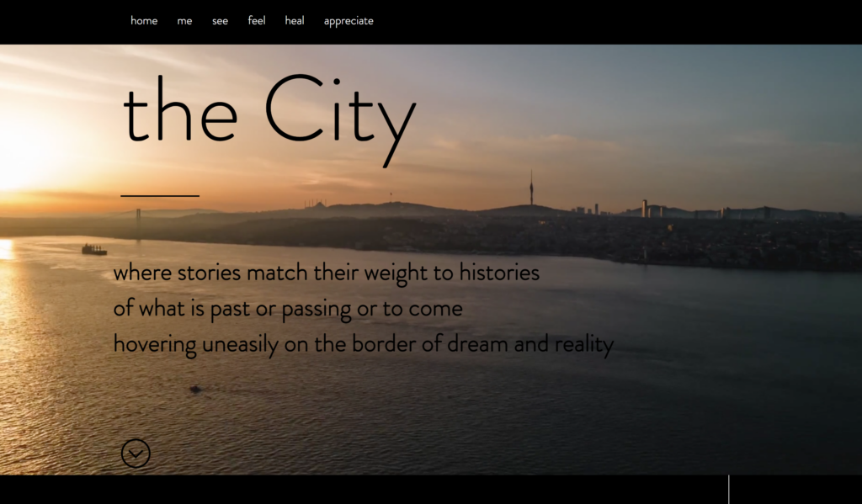Screen dimensions: 862x504
Task: Click the small speedboat in the water
Action: (x=195, y=389)
